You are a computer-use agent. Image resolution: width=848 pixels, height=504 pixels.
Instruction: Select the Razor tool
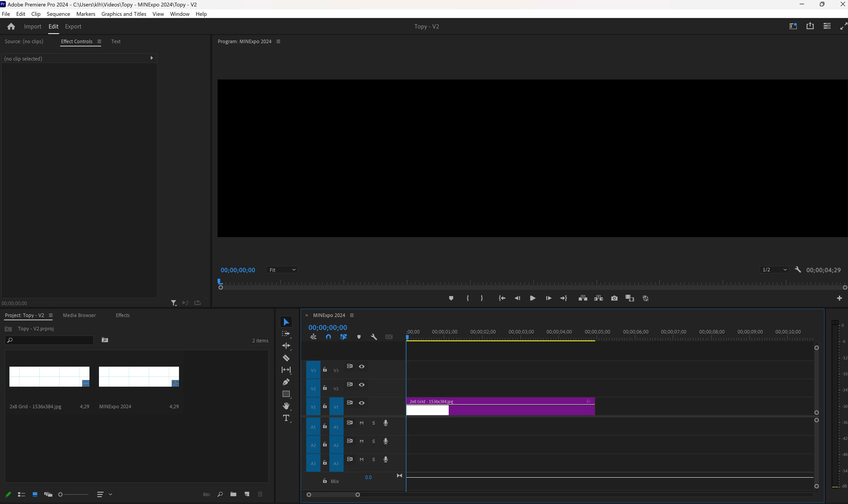pos(286,358)
